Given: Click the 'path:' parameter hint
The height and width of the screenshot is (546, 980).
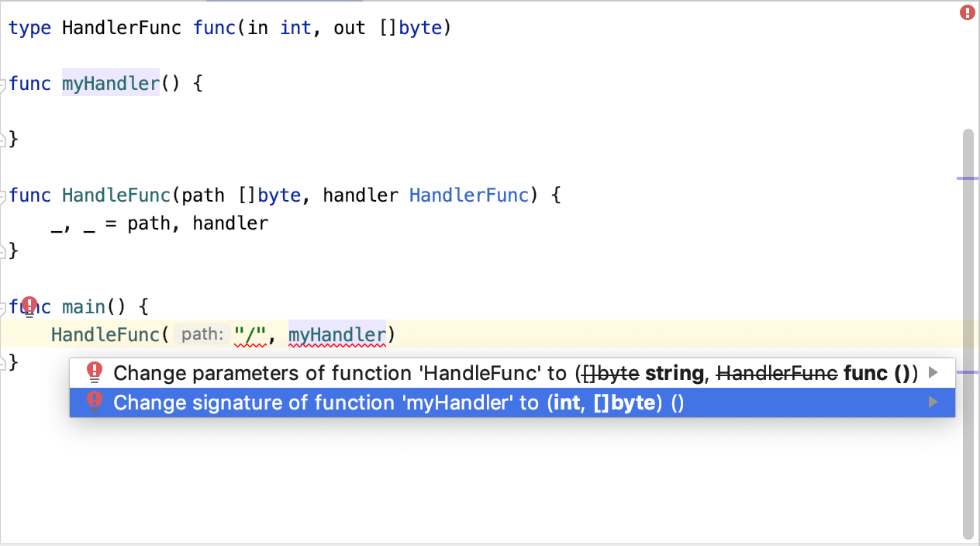Looking at the screenshot, I should pyautogui.click(x=202, y=335).
